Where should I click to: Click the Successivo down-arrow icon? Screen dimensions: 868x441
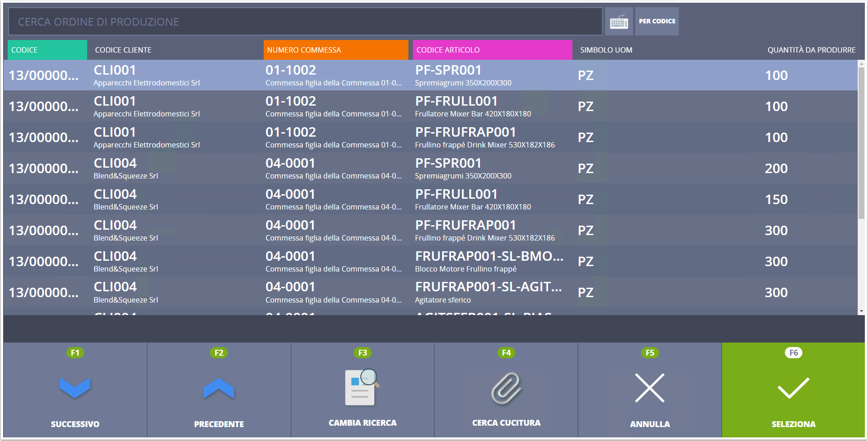tap(75, 388)
